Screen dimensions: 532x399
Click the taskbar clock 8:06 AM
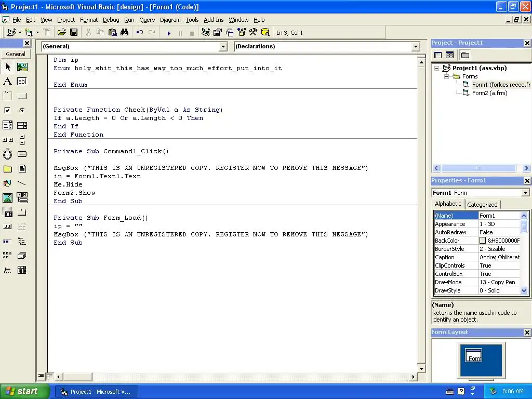(x=513, y=391)
